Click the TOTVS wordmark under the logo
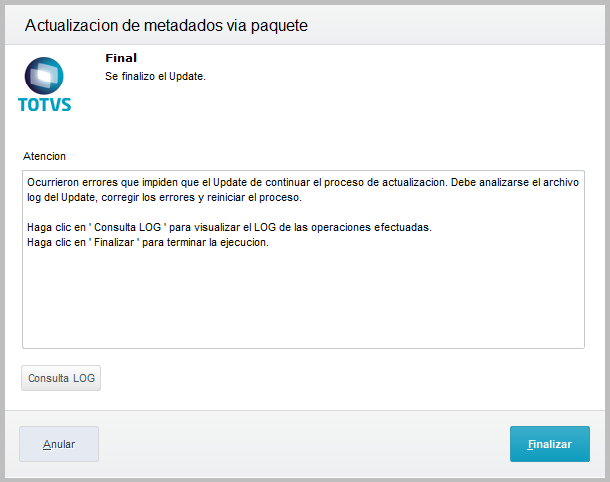 coord(44,105)
